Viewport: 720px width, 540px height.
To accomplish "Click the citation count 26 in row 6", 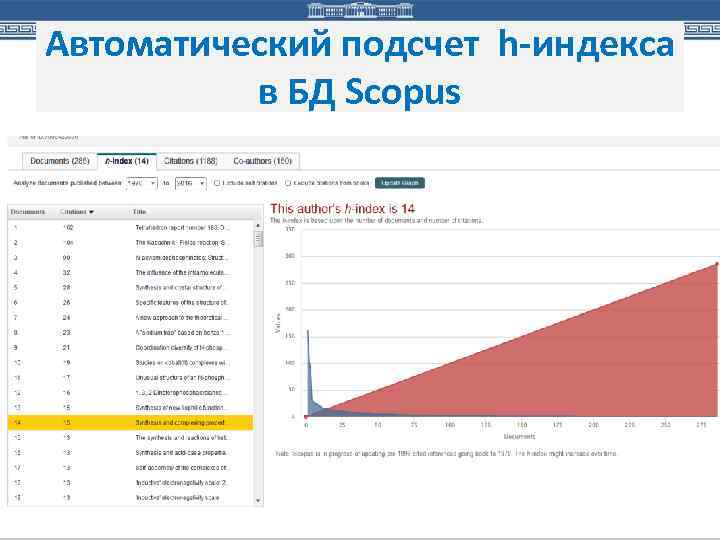I will click(67, 303).
